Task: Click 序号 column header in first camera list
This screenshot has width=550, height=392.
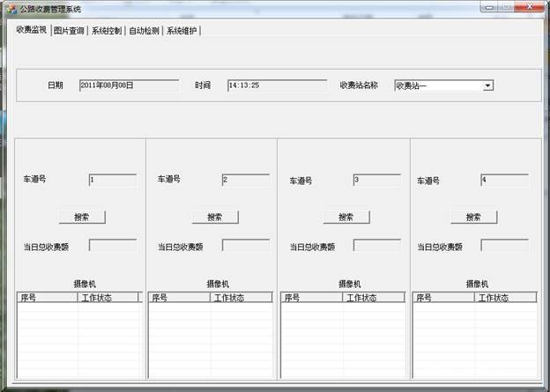Action: 48,298
